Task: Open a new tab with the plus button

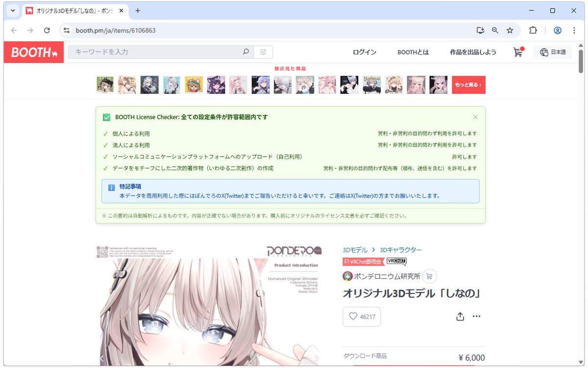Action: tap(138, 10)
